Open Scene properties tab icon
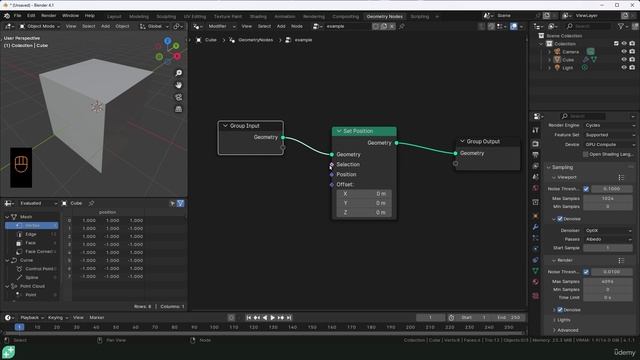Viewport: 640px width, 360px height. 536,177
